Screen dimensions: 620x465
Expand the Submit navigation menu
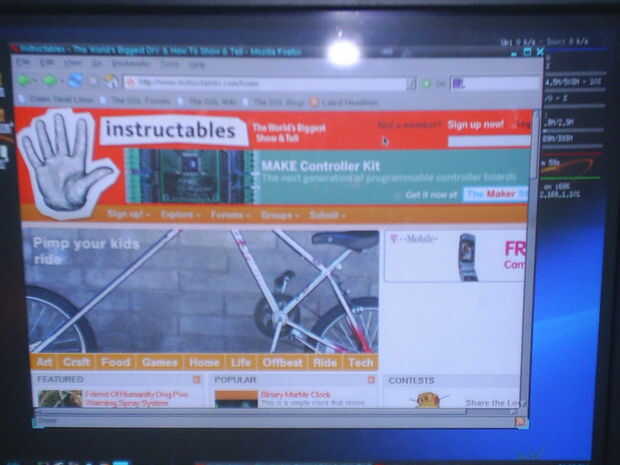tap(327, 215)
